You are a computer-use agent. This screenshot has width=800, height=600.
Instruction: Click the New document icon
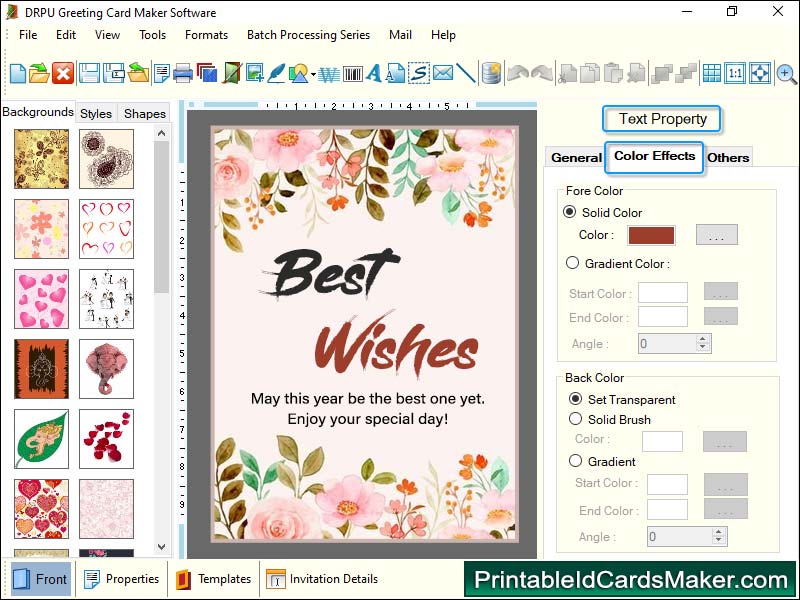point(18,73)
